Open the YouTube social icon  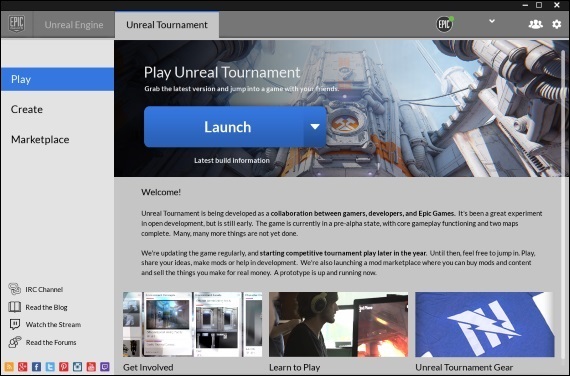coord(91,367)
